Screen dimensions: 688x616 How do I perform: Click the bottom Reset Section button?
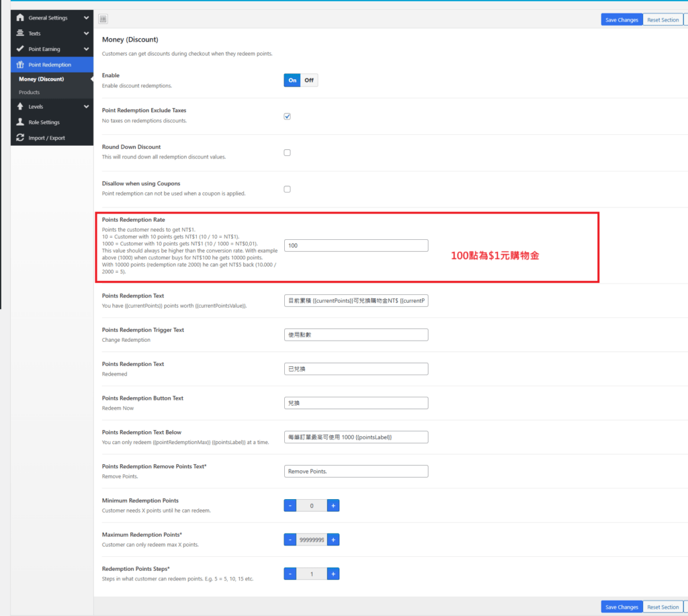click(662, 607)
